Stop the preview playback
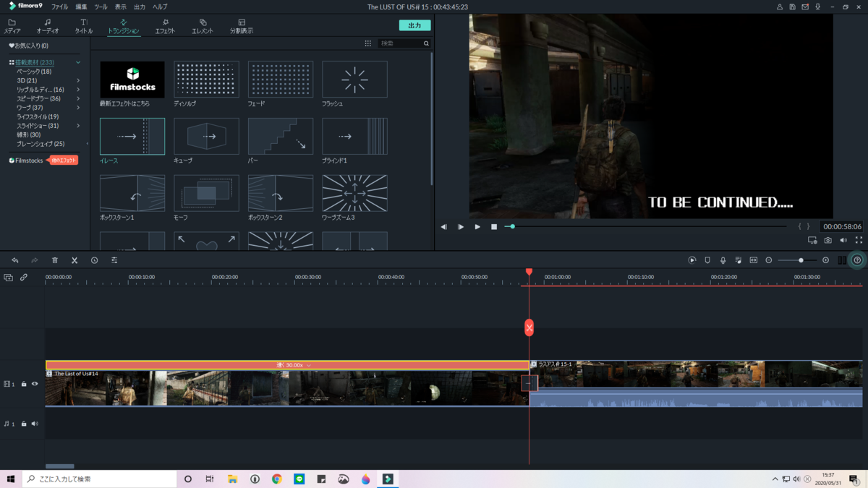Screen dimensions: 868x488 [494, 227]
